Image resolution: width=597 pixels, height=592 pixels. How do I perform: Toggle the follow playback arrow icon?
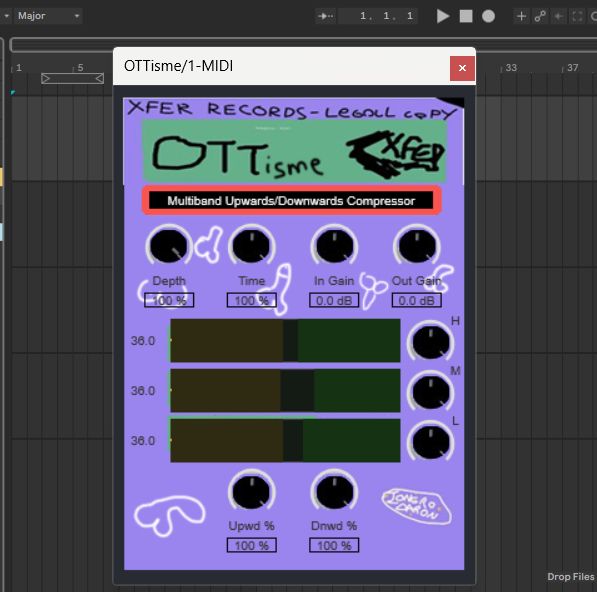(x=325, y=16)
